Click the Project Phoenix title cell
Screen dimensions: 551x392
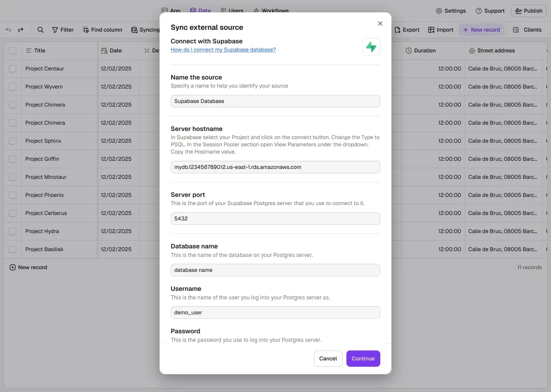tap(59, 195)
